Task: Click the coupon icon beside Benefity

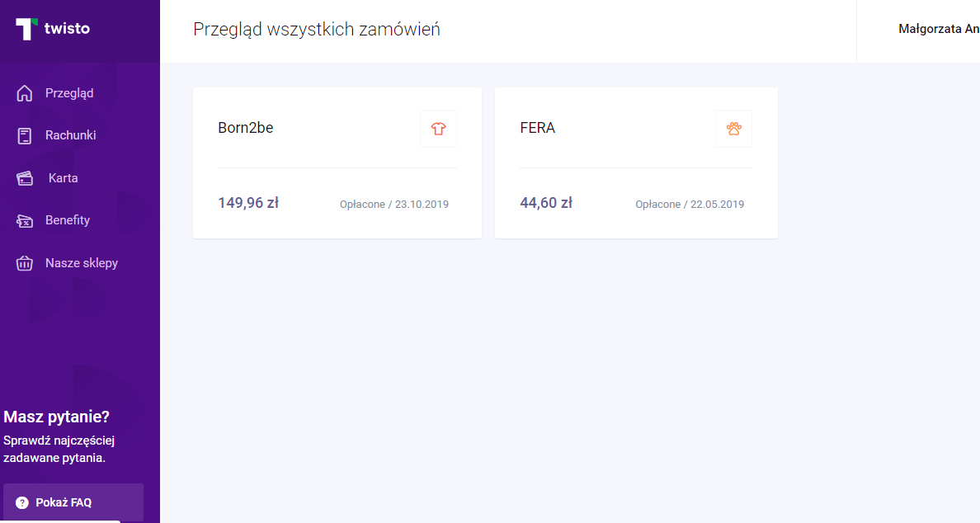Action: (25, 220)
